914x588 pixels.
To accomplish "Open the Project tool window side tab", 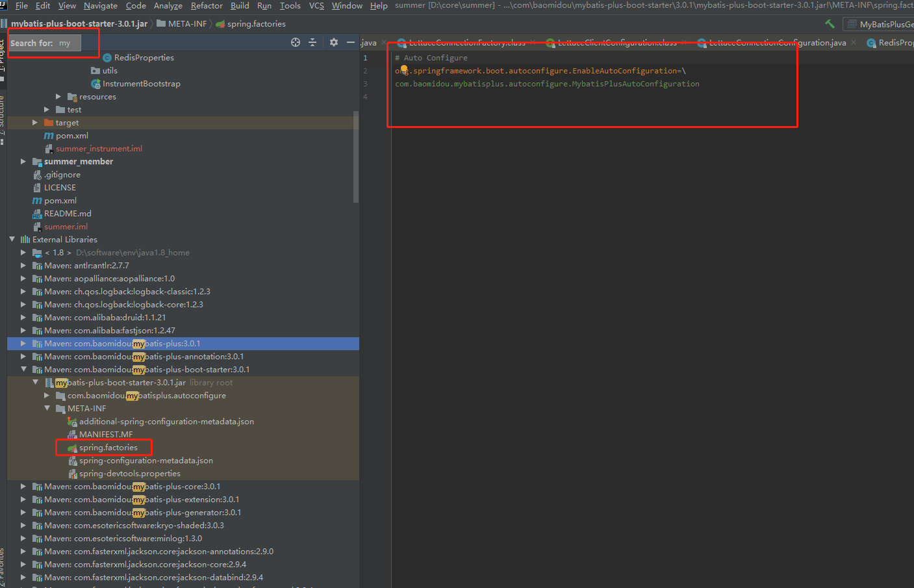I will (x=3, y=55).
